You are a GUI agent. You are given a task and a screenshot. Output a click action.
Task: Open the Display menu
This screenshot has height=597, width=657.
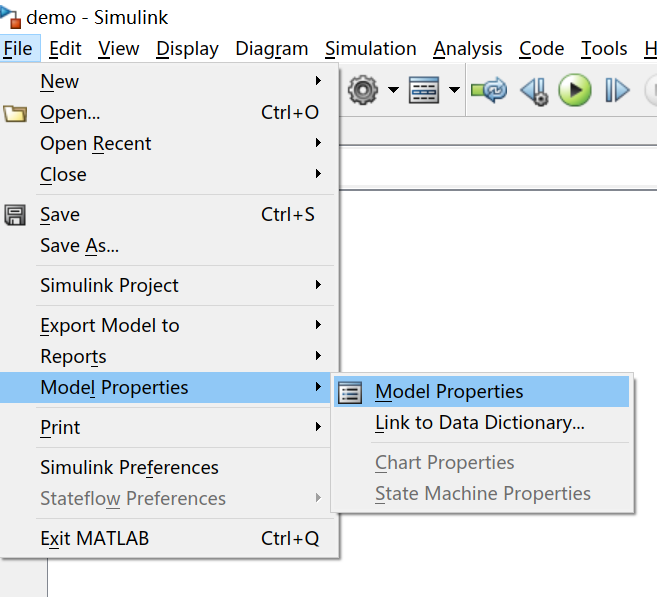point(187,49)
